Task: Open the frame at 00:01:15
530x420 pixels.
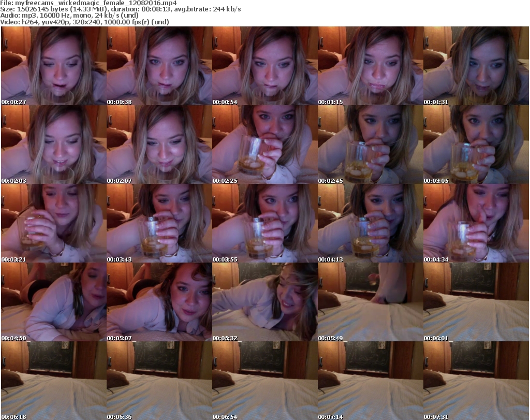Action: [x=371, y=66]
